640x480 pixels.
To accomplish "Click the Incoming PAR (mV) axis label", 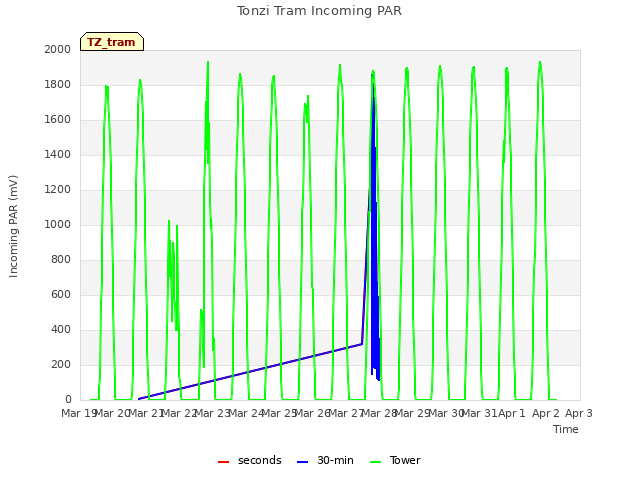I will click(x=13, y=227).
